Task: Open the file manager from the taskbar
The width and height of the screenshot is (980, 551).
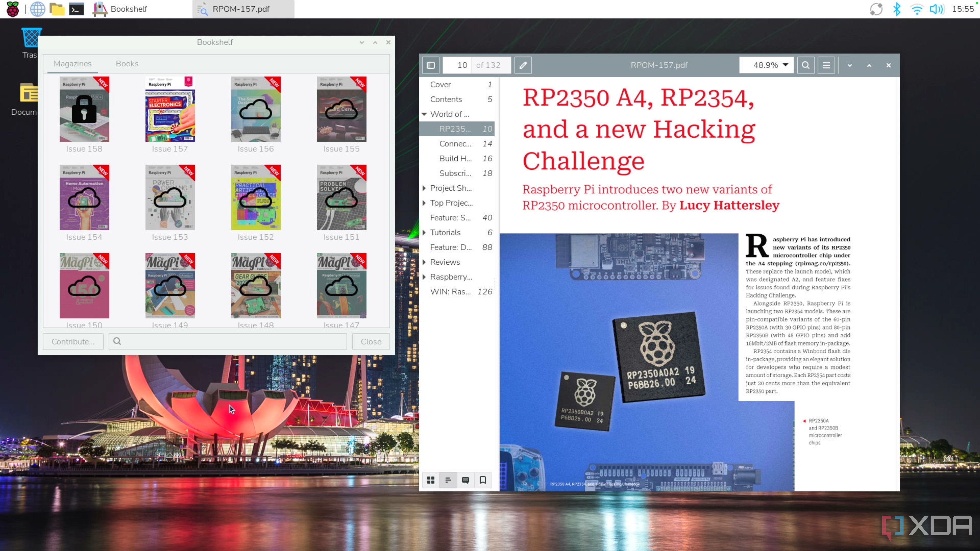Action: pos(57,9)
